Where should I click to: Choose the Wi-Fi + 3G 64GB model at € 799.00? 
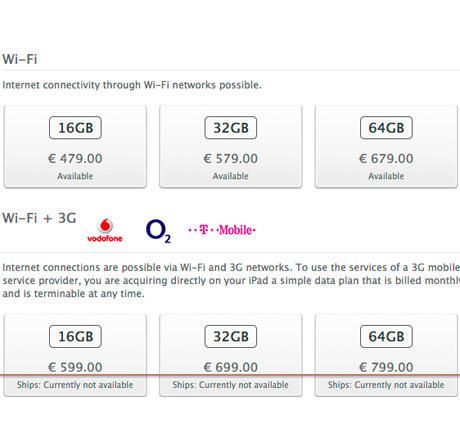click(386, 355)
